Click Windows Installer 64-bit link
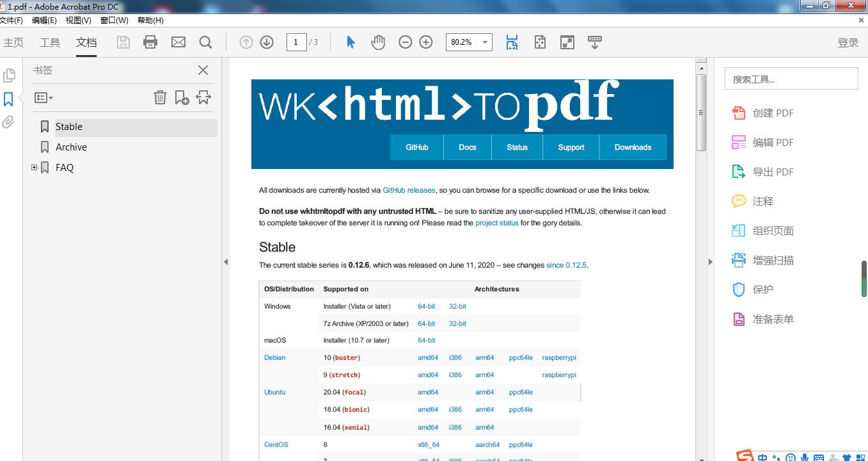 427,307
